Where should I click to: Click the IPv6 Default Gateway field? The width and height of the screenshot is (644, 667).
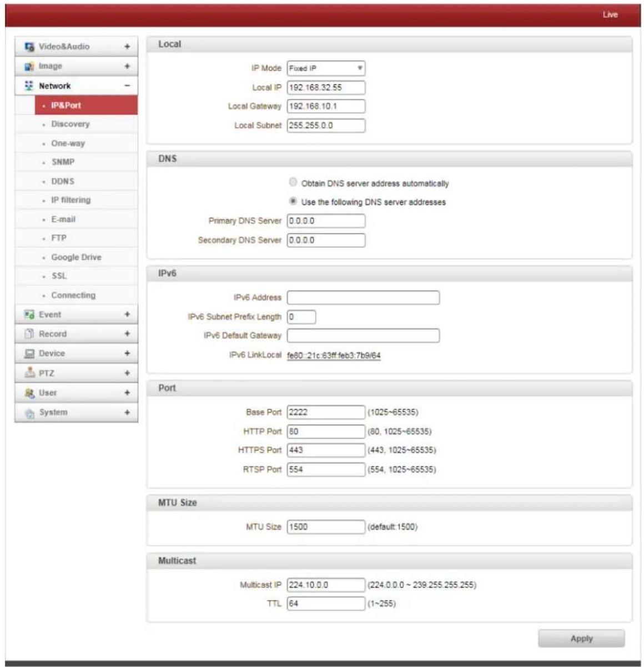[x=363, y=335]
